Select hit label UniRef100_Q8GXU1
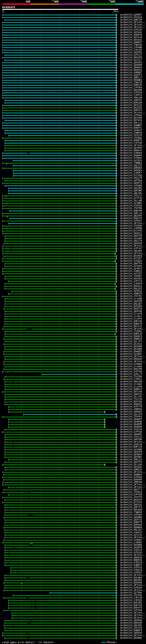This screenshot has width=146, height=644. coord(131,505)
